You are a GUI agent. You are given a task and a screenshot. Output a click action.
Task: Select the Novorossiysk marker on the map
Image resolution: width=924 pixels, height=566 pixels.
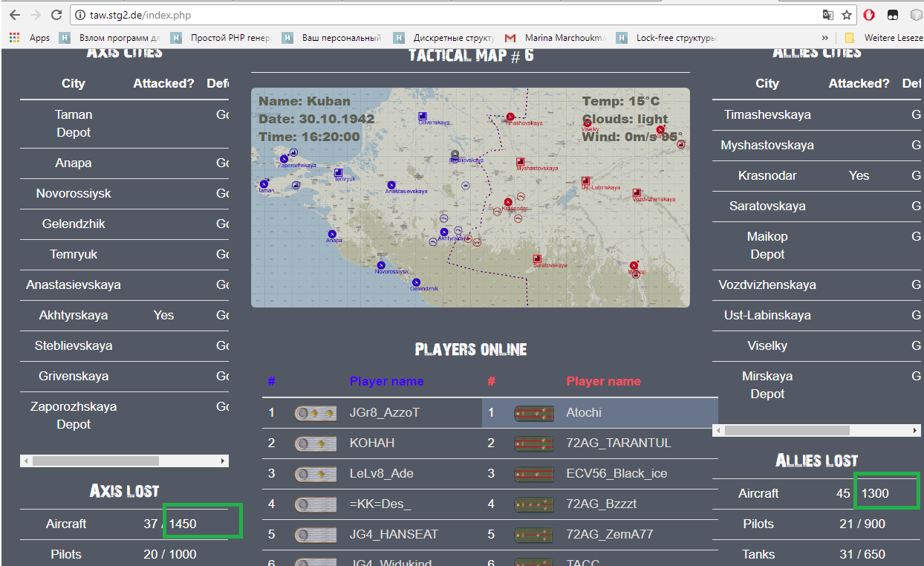(381, 265)
